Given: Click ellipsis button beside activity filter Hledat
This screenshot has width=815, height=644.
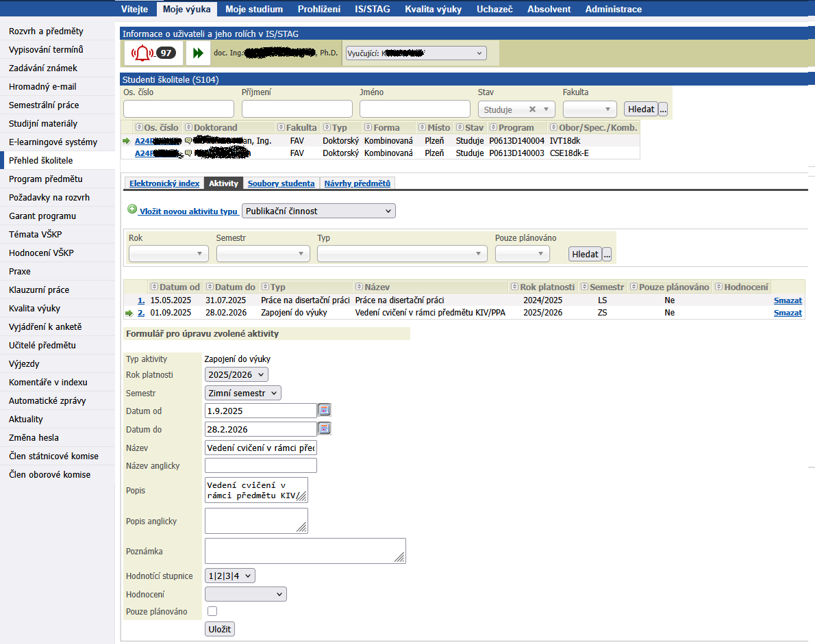Looking at the screenshot, I should click(x=607, y=254).
